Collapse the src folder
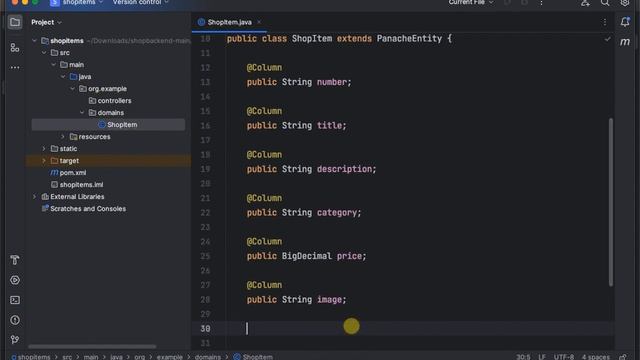The height and width of the screenshot is (360, 640). click(44, 53)
